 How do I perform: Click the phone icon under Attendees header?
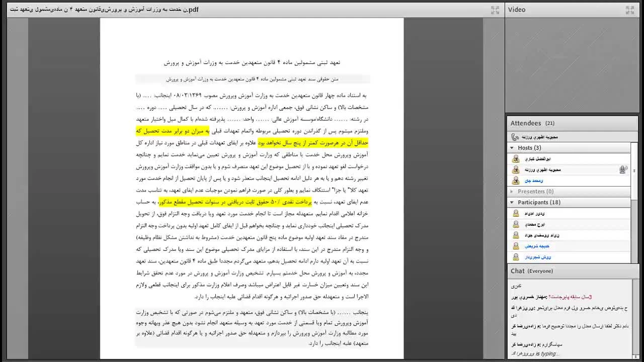click(515, 137)
